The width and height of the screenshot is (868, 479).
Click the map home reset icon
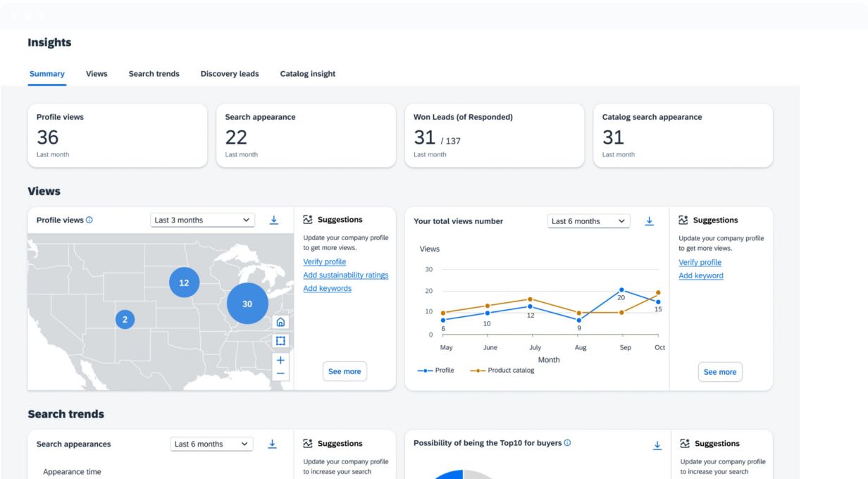point(280,323)
